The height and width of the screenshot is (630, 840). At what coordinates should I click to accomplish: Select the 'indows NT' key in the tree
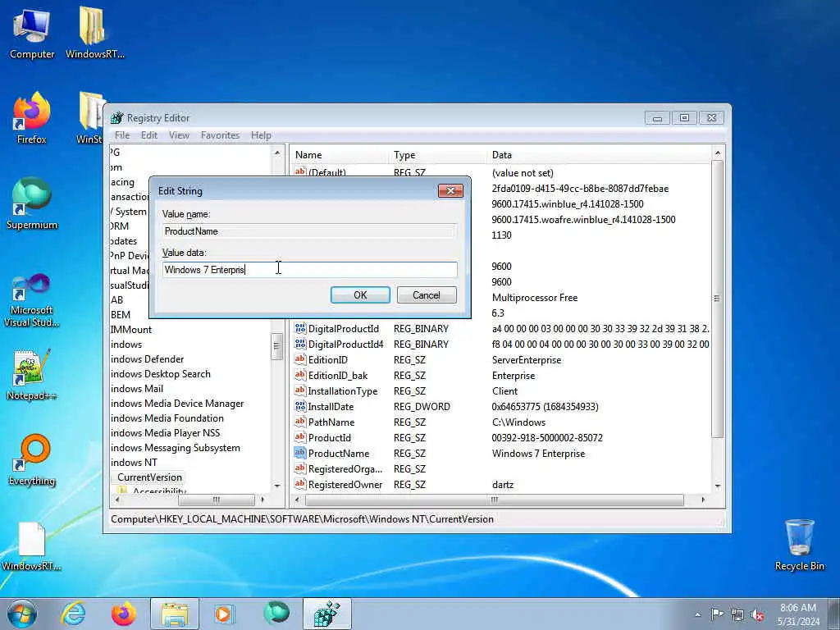134,463
